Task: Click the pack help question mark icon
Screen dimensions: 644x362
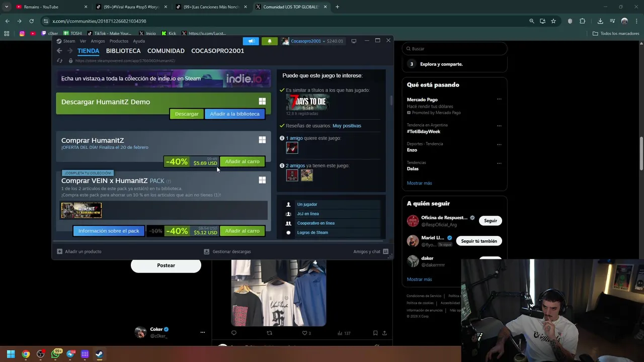Action: coord(169,181)
